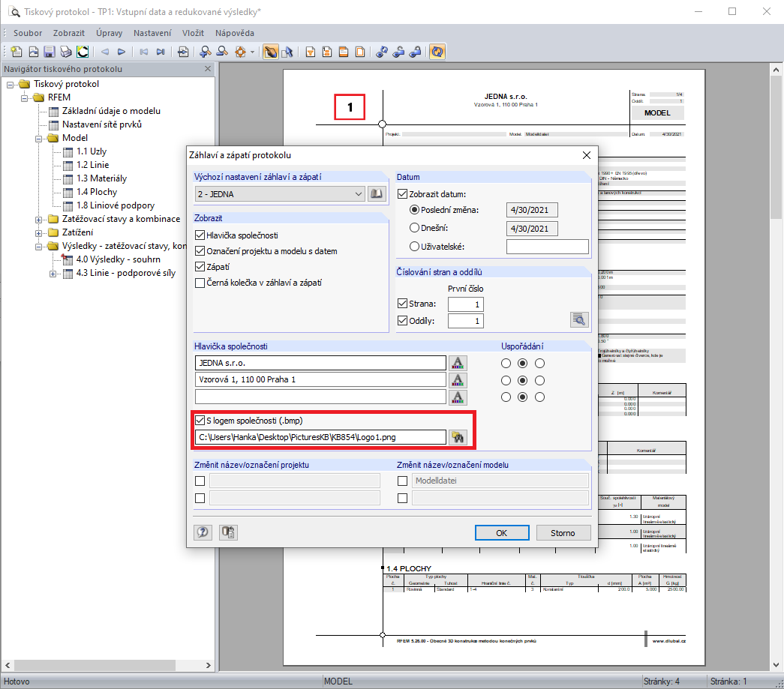Go to next page with right arrow
Screen dimensions: 784x689
point(122,52)
